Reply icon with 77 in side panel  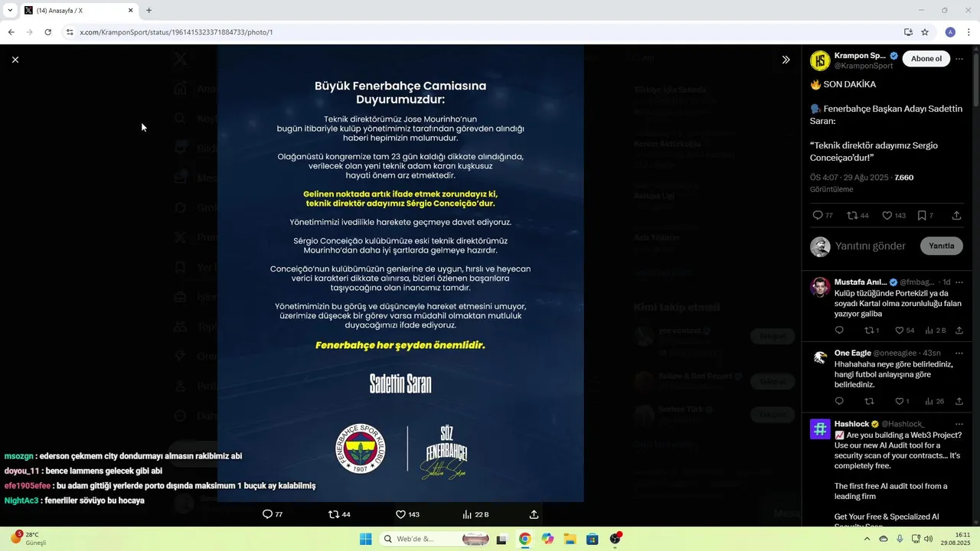pos(822,216)
